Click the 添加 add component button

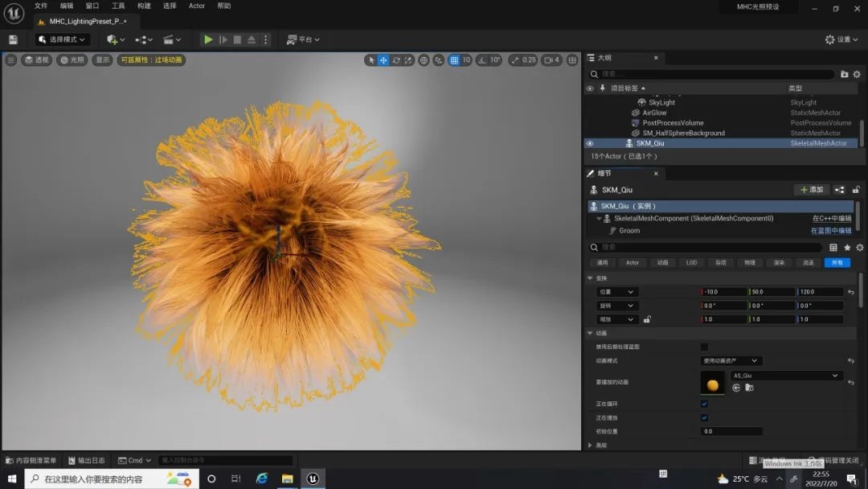[811, 190]
